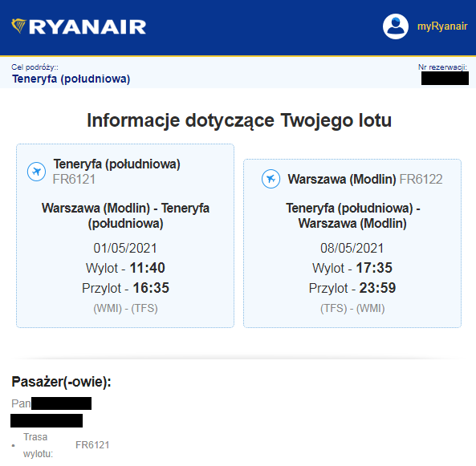Open the myRyanair account link
This screenshot has height=466, width=476.
point(442,26)
